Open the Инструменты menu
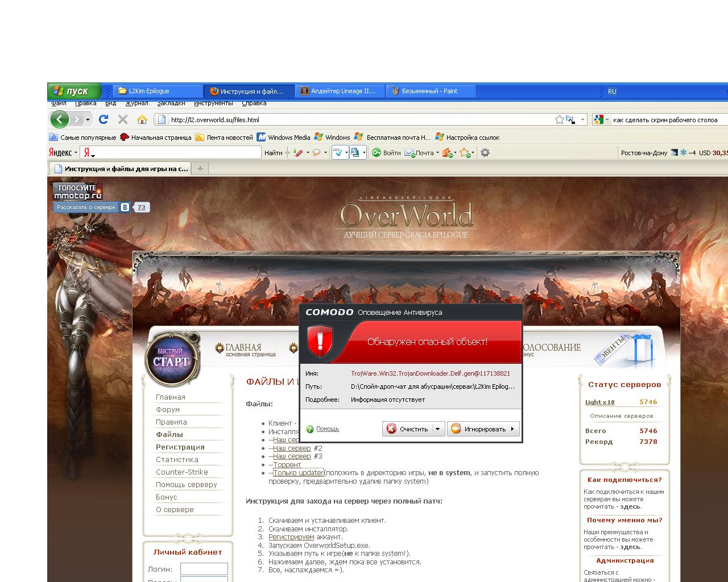This screenshot has height=582, width=728. (x=213, y=103)
